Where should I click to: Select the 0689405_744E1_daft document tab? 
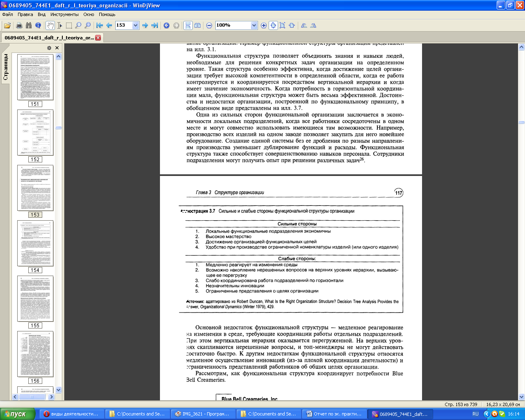click(x=49, y=38)
